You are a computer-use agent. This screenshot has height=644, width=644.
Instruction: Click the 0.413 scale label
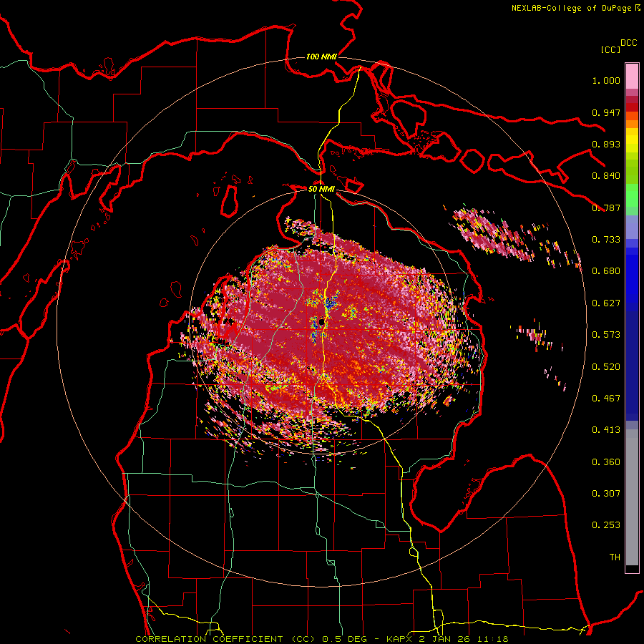pyautogui.click(x=606, y=430)
